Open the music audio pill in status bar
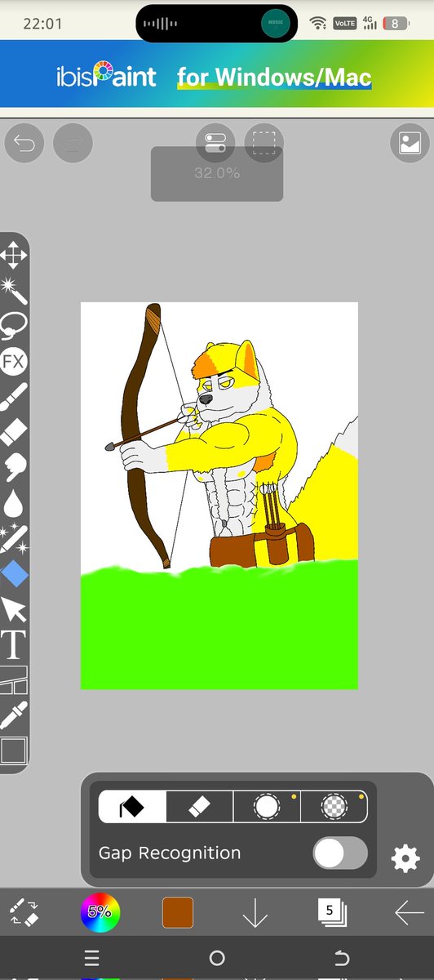Image resolution: width=434 pixels, height=980 pixels. [217, 23]
